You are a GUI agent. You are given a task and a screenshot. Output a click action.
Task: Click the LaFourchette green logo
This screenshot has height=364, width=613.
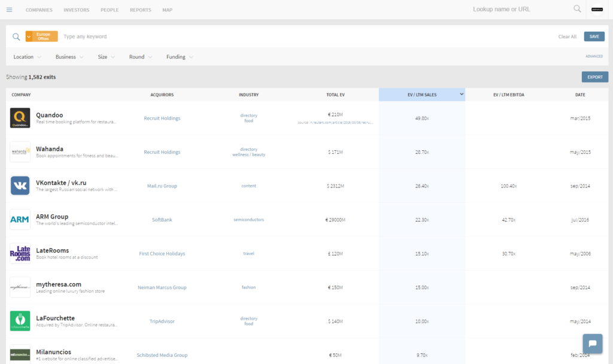tap(20, 321)
